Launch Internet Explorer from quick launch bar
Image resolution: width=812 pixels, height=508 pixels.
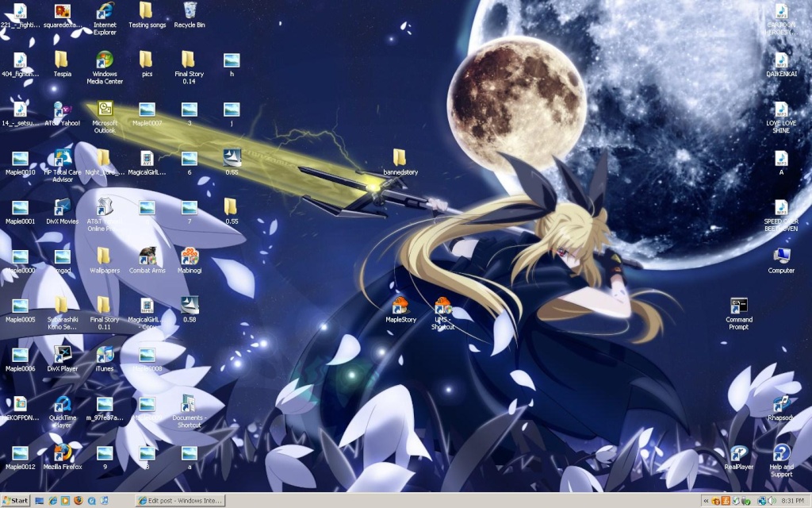(x=52, y=500)
